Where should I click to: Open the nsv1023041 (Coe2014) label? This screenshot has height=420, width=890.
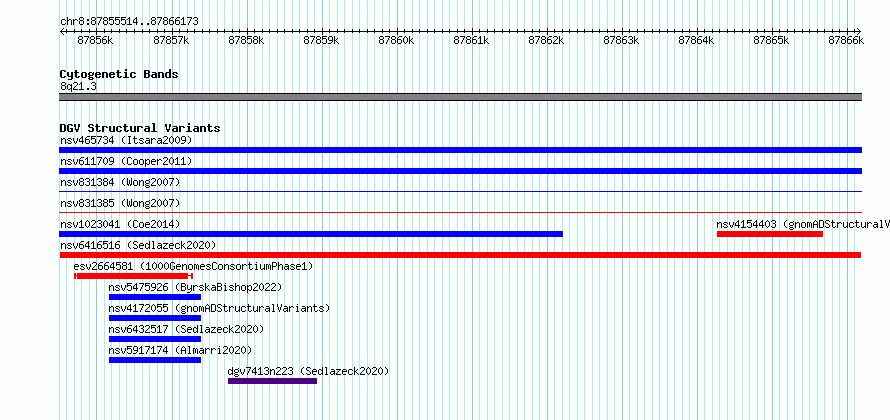pyautogui.click(x=120, y=224)
